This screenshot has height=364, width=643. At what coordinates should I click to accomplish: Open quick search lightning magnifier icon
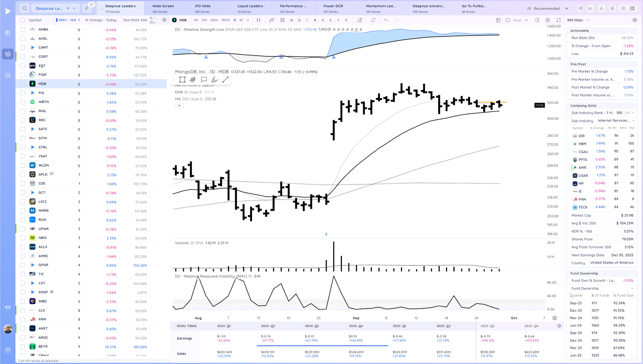tap(537, 20)
